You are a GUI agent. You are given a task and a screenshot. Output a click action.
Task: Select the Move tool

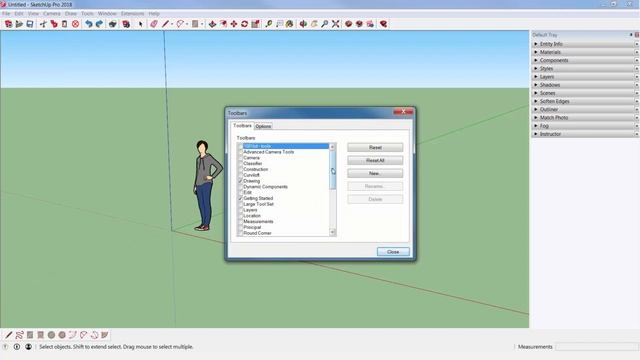(234, 24)
